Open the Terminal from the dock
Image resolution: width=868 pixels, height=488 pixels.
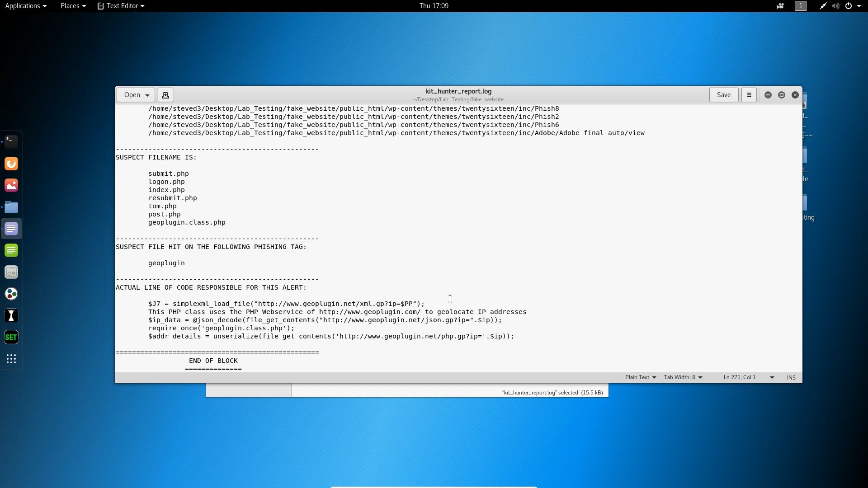[x=11, y=142]
